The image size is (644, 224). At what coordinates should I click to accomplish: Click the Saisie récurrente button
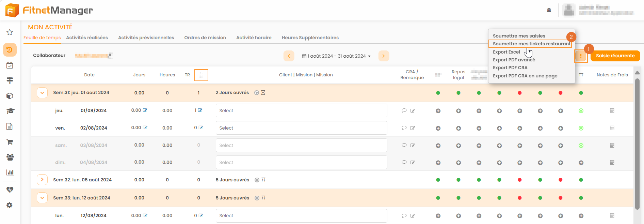[x=615, y=56]
